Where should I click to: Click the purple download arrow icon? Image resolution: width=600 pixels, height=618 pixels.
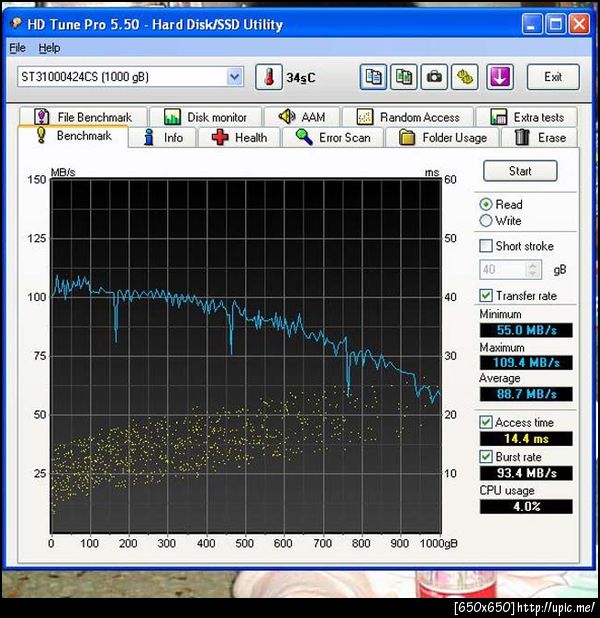pos(499,77)
